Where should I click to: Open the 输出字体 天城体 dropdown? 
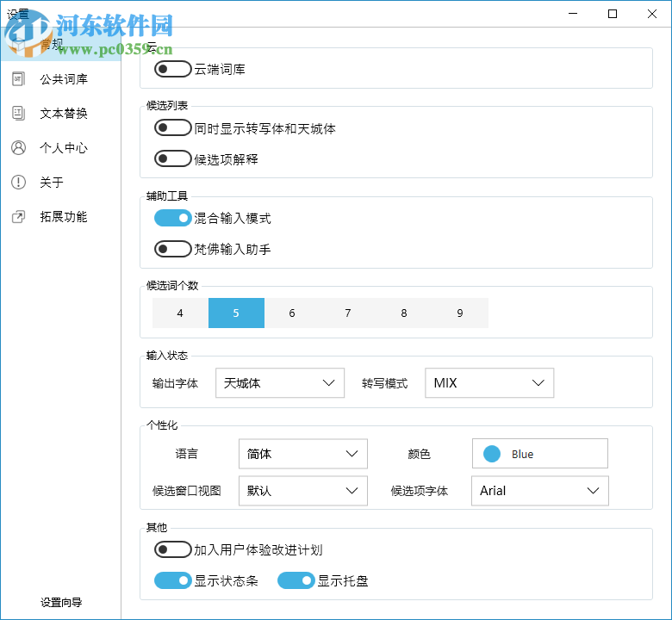pos(280,382)
